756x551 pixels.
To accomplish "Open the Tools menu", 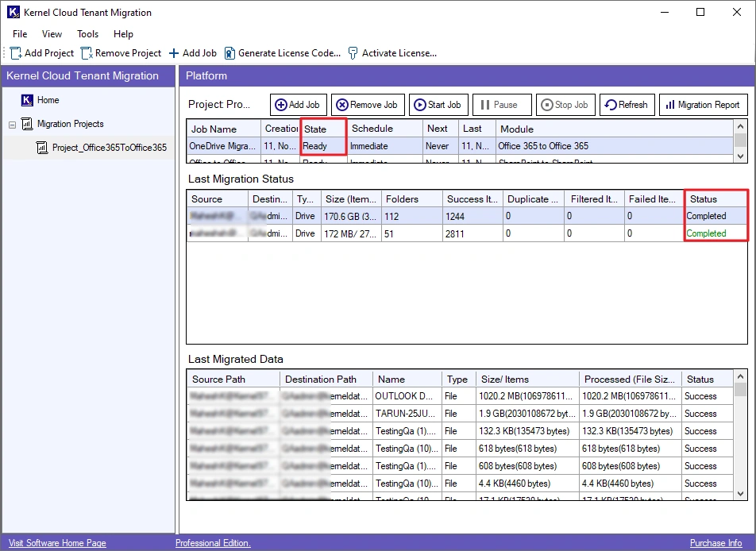I will (x=87, y=34).
